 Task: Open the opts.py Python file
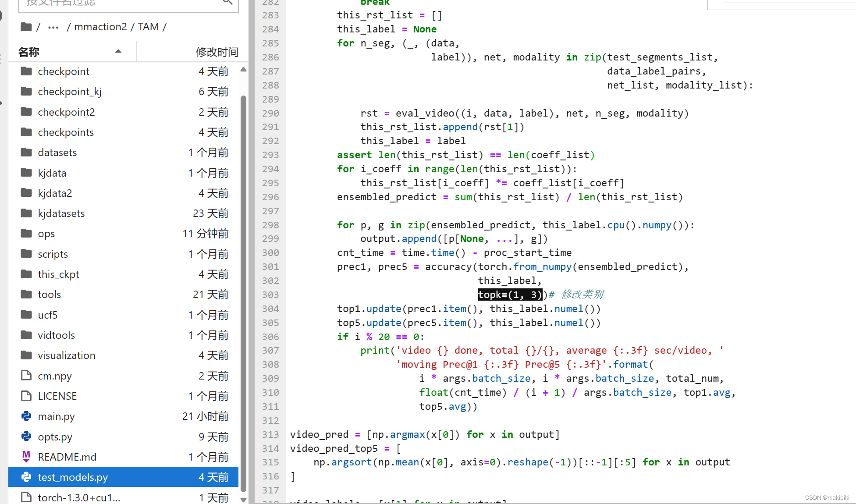(x=55, y=437)
